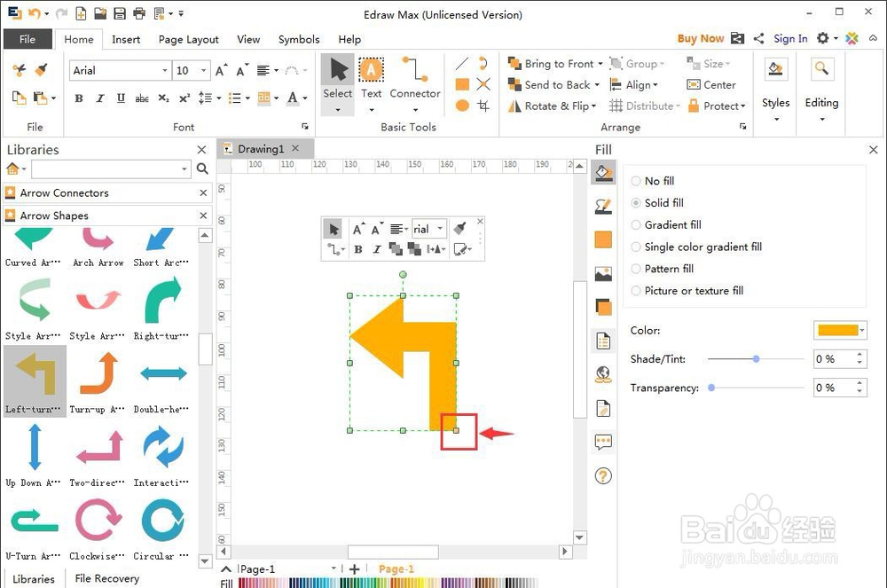Pick the ellipse drawing tool
The width and height of the screenshot is (887, 588).
coord(462,106)
